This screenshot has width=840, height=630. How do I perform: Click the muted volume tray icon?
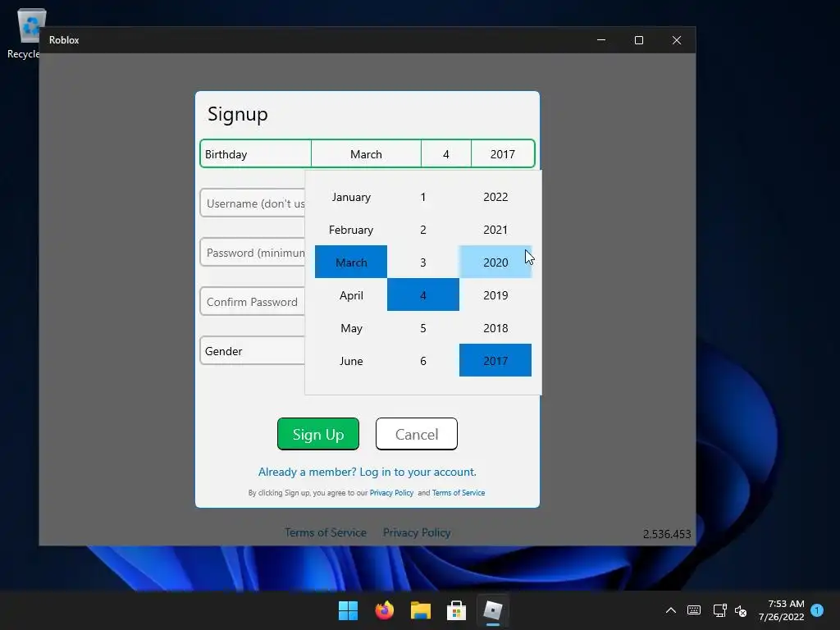coord(741,610)
